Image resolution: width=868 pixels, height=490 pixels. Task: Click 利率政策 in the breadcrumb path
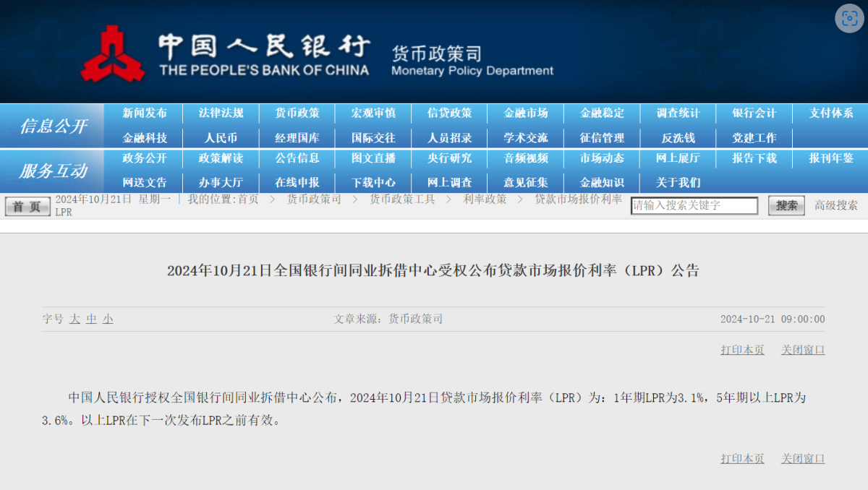[x=485, y=199]
